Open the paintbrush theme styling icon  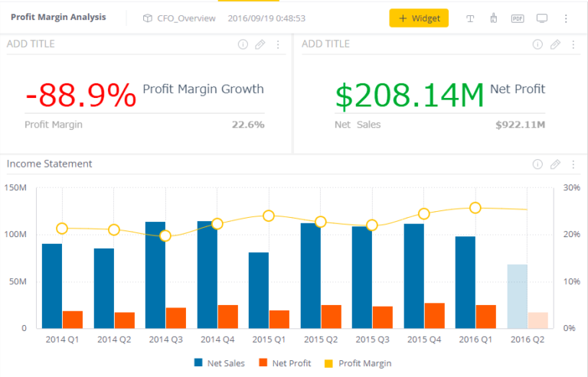[x=494, y=18]
